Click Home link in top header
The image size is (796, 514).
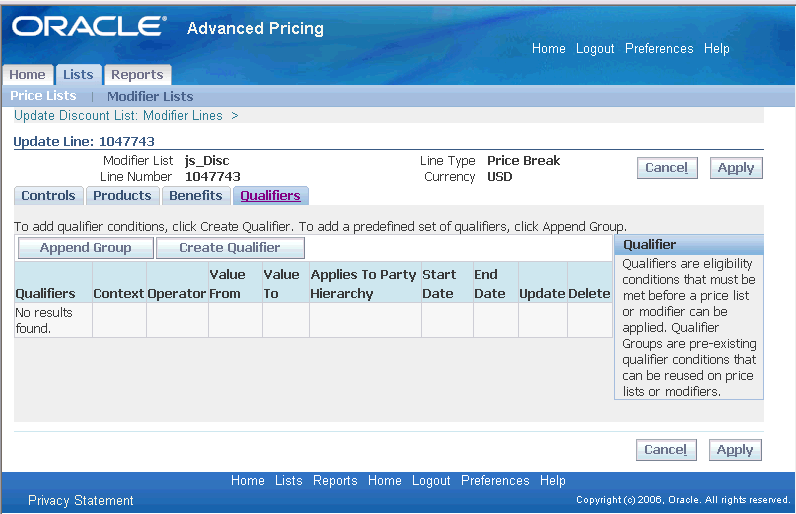pyautogui.click(x=549, y=49)
